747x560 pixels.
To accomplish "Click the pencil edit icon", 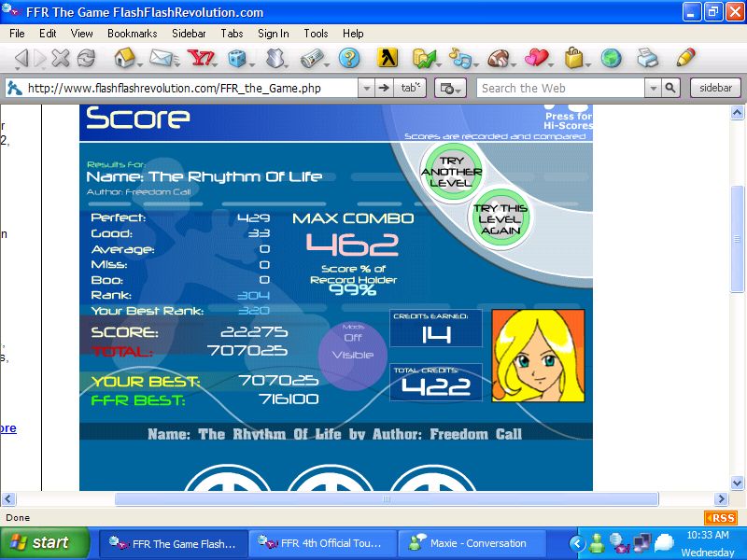I will click(685, 58).
